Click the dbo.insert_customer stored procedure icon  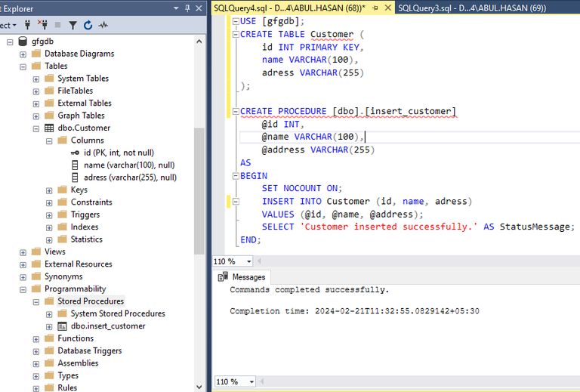tap(62, 326)
